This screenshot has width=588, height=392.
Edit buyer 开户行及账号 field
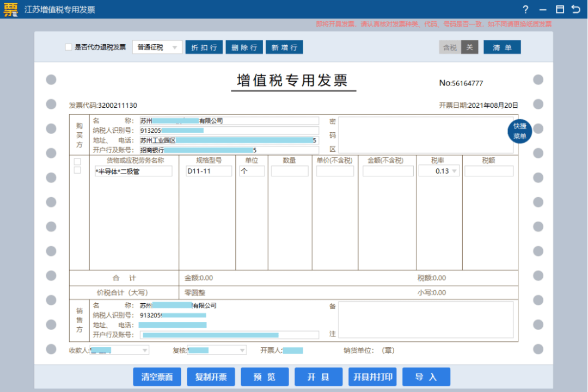229,150
